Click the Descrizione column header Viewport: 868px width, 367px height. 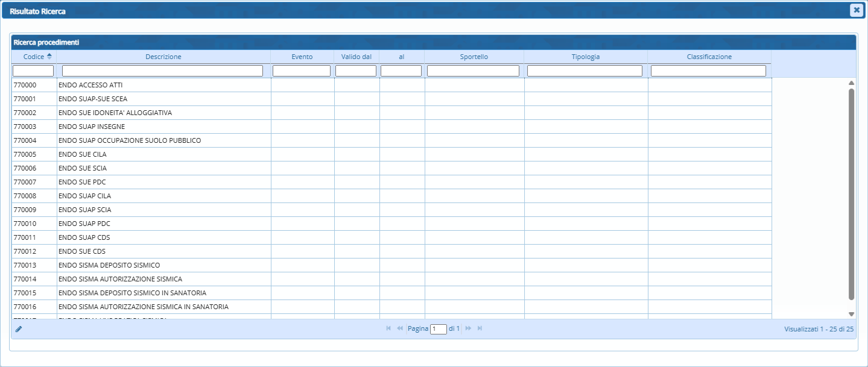[163, 57]
